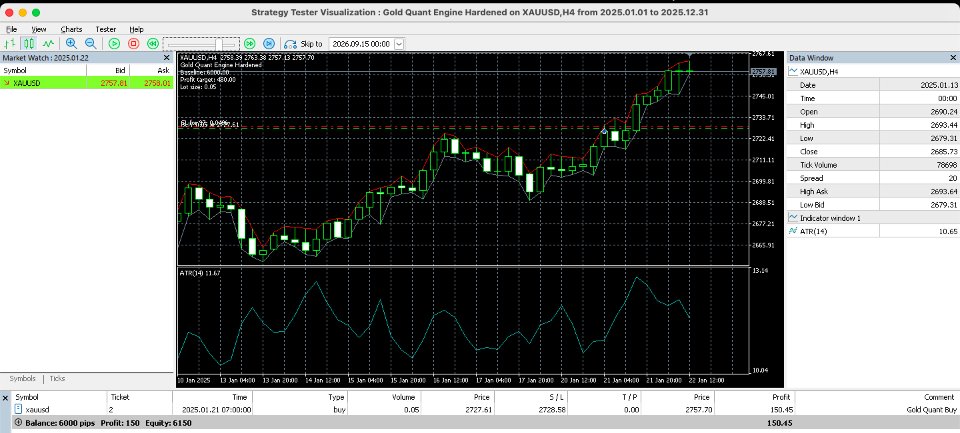Switch chart to bar chart mode

[10, 43]
